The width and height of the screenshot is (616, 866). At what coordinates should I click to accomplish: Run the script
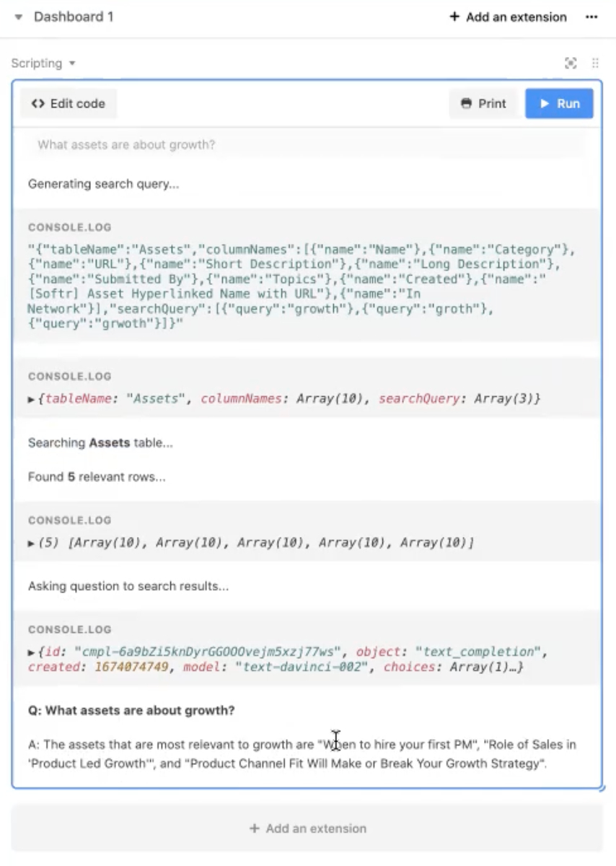(559, 104)
